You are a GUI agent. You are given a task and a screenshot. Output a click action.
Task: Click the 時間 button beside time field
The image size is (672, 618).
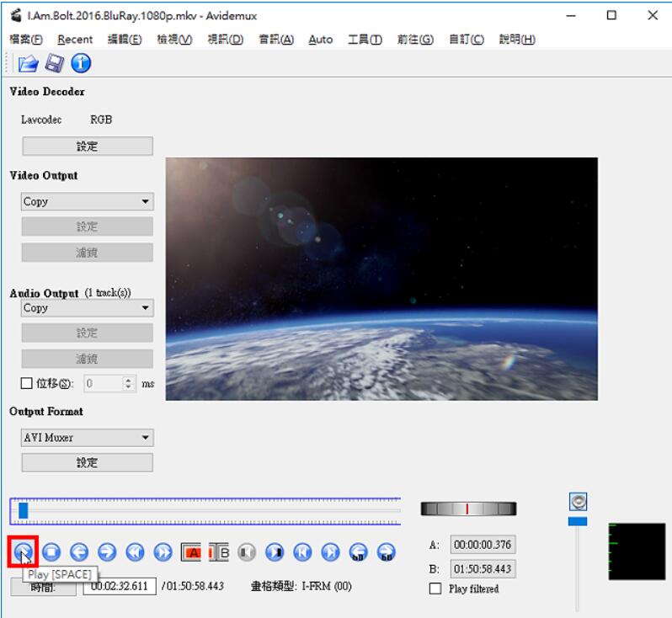(43, 587)
